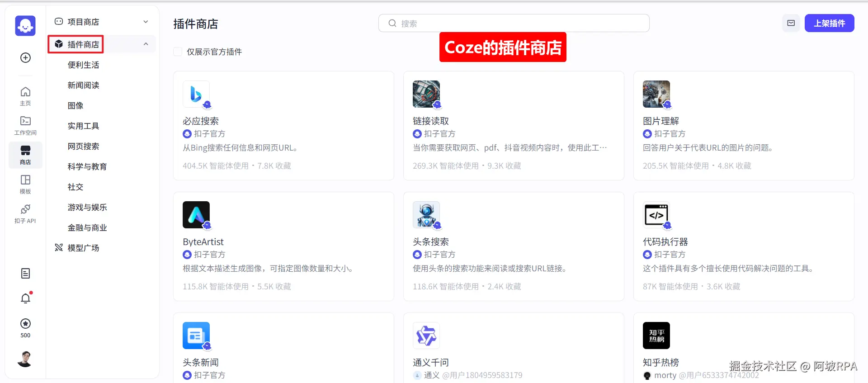Select the 项目商店 menu item
This screenshot has height=383, width=868.
(x=103, y=22)
